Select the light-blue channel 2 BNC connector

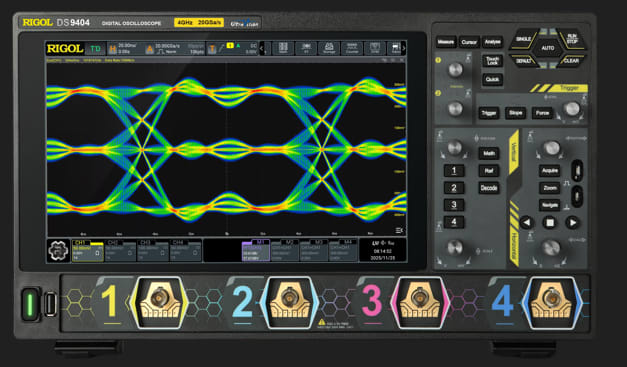coord(289,303)
